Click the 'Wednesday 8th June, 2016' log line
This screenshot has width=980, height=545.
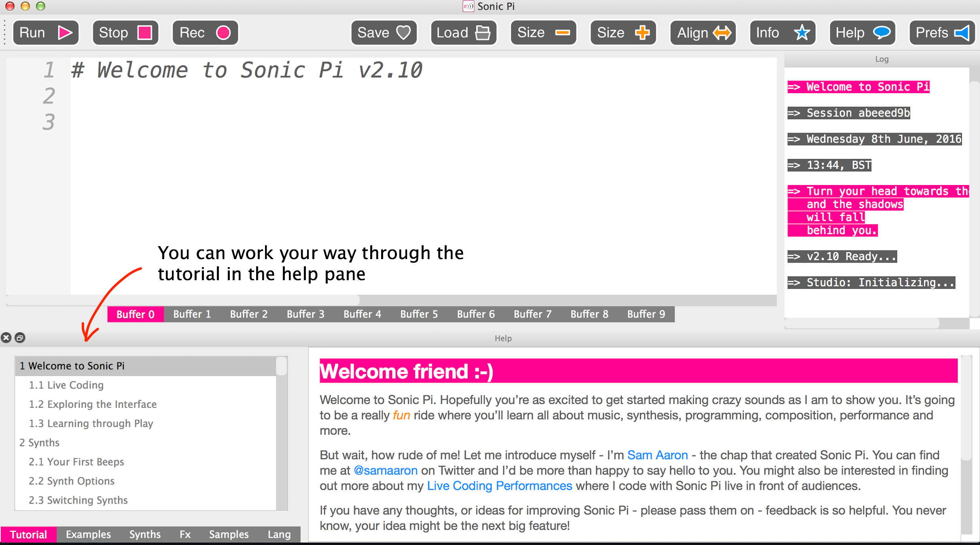tap(874, 139)
